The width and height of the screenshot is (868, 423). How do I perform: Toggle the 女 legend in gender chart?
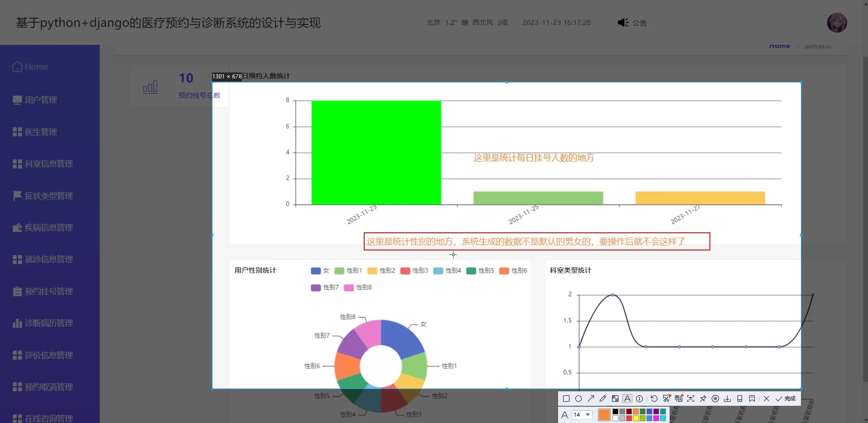[320, 271]
